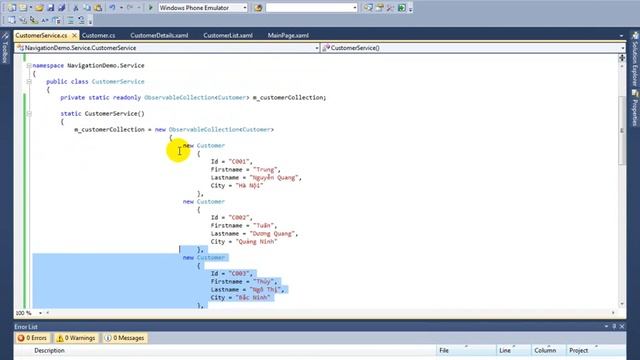
Task: Open the Add New Item dropdown arrow
Action: tap(30, 8)
